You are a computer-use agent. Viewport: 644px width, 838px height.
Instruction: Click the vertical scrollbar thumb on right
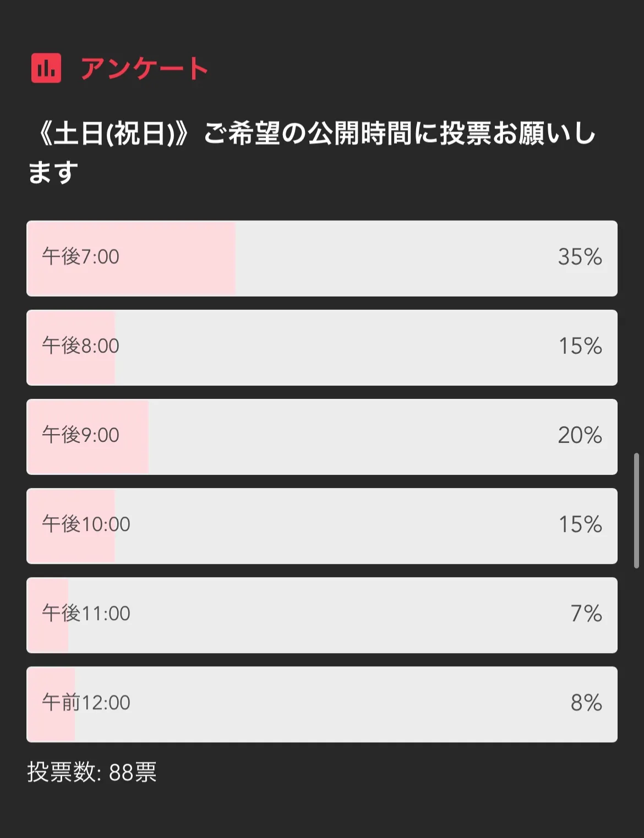point(636,510)
